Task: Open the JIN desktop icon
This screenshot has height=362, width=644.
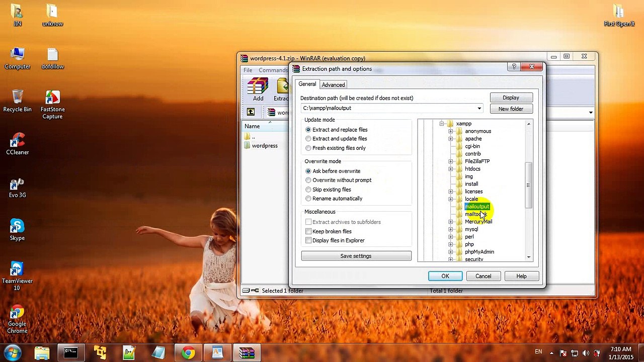Action: (17, 15)
